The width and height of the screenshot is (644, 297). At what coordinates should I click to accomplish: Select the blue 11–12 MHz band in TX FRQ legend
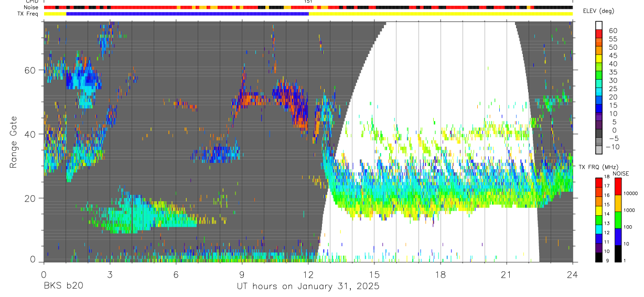(x=598, y=238)
